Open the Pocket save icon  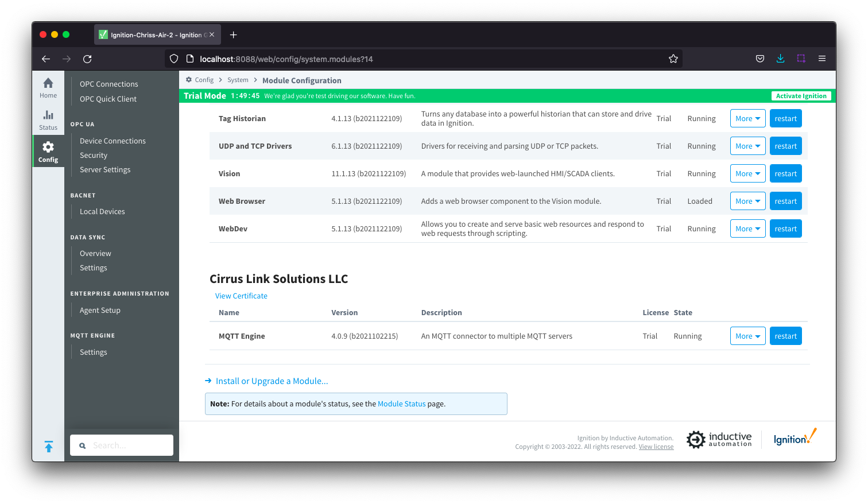760,59
